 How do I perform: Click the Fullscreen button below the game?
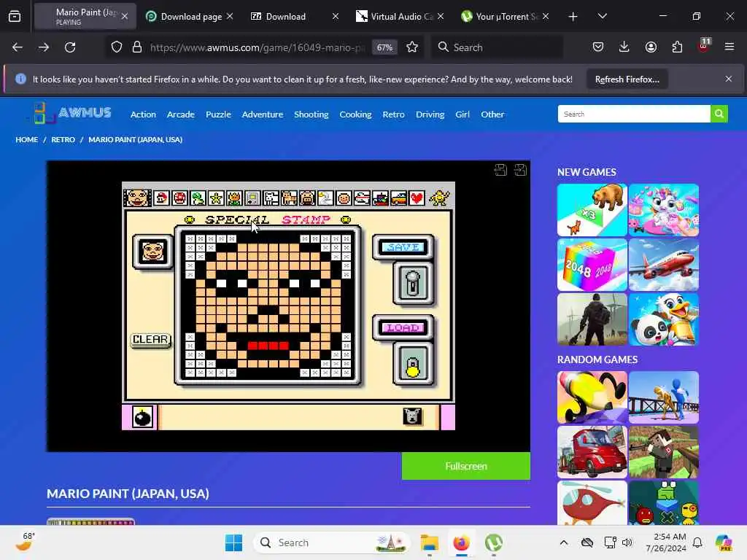point(466,466)
